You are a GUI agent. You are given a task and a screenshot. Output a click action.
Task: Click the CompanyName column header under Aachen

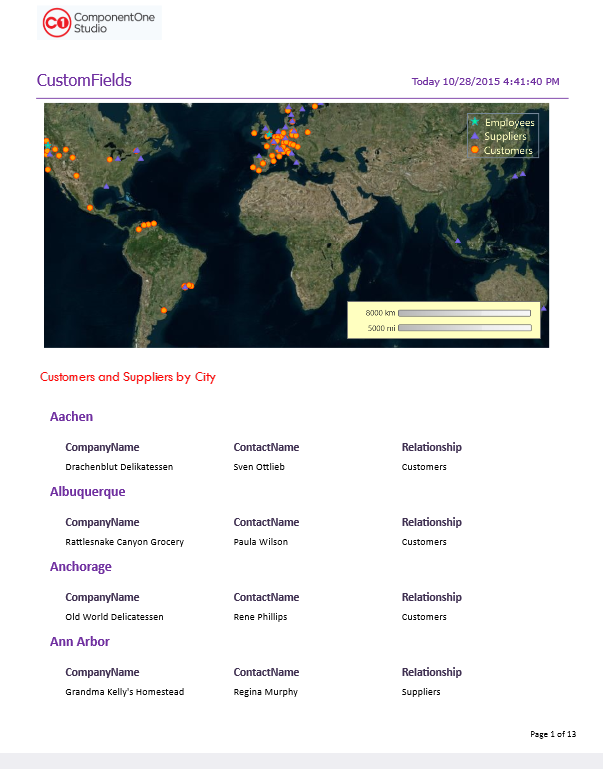click(102, 447)
